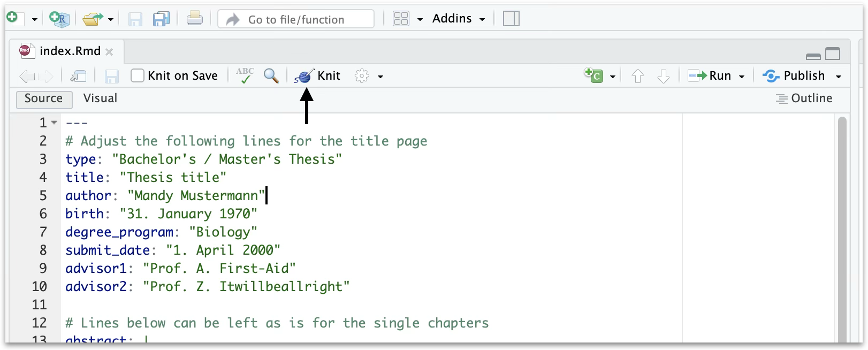Click "Prof. Z. Itwillbeallright" advisor2 value

(246, 287)
